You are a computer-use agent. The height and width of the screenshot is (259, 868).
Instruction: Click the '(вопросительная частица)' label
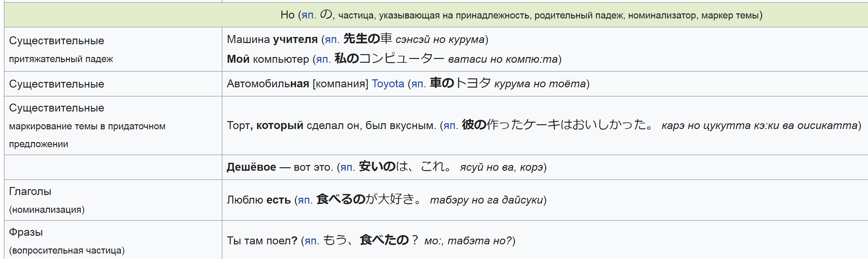67,250
